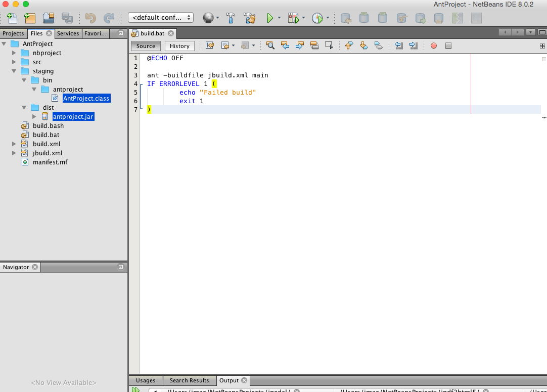Click the Find Selection magnifier icon
Viewport: 547px width, 392px height.
point(270,46)
